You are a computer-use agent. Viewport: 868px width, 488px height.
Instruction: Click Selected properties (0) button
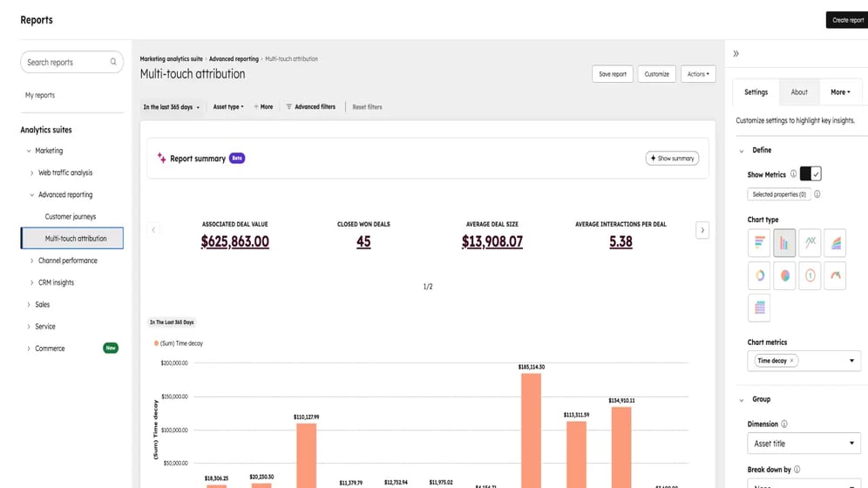pos(779,194)
